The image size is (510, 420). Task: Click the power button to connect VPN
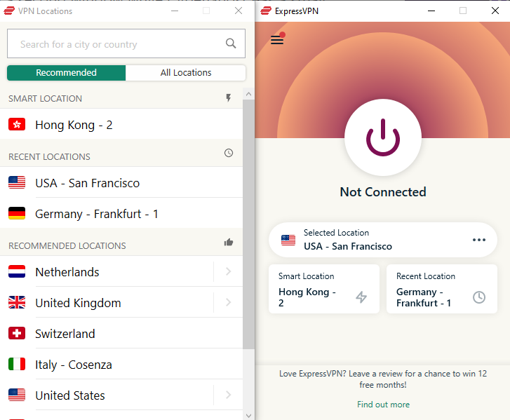click(383, 137)
